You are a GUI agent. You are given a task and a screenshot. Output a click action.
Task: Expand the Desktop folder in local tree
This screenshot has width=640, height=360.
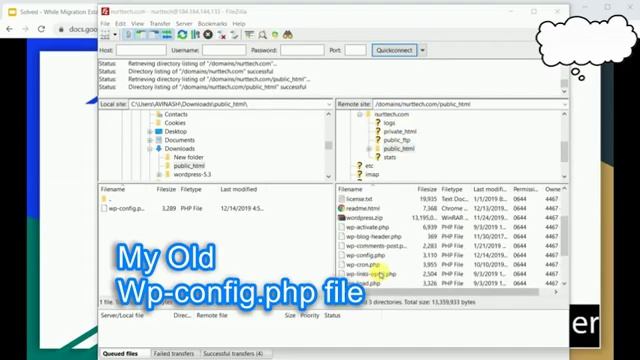click(150, 131)
